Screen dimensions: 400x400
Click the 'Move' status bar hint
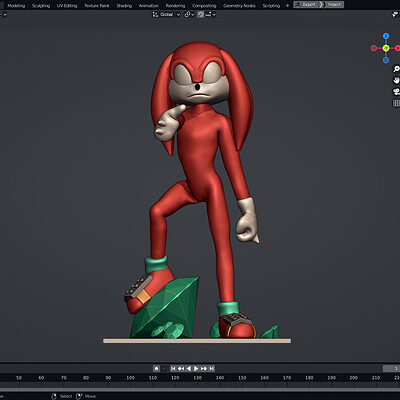tap(90, 396)
